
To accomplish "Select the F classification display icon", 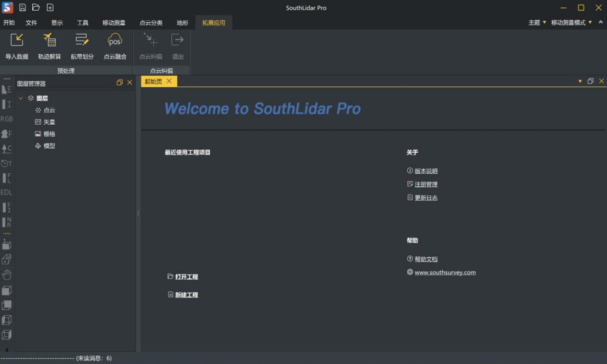I will pos(7,134).
